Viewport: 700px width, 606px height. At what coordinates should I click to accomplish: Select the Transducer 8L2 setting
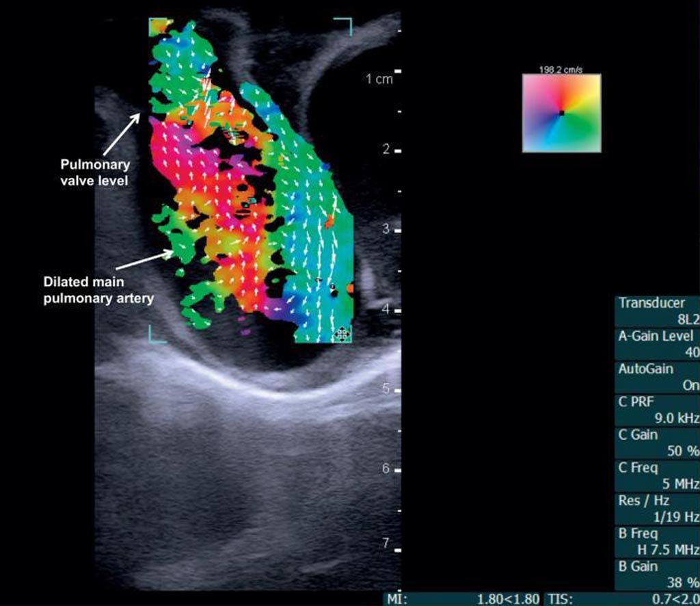coord(657,311)
